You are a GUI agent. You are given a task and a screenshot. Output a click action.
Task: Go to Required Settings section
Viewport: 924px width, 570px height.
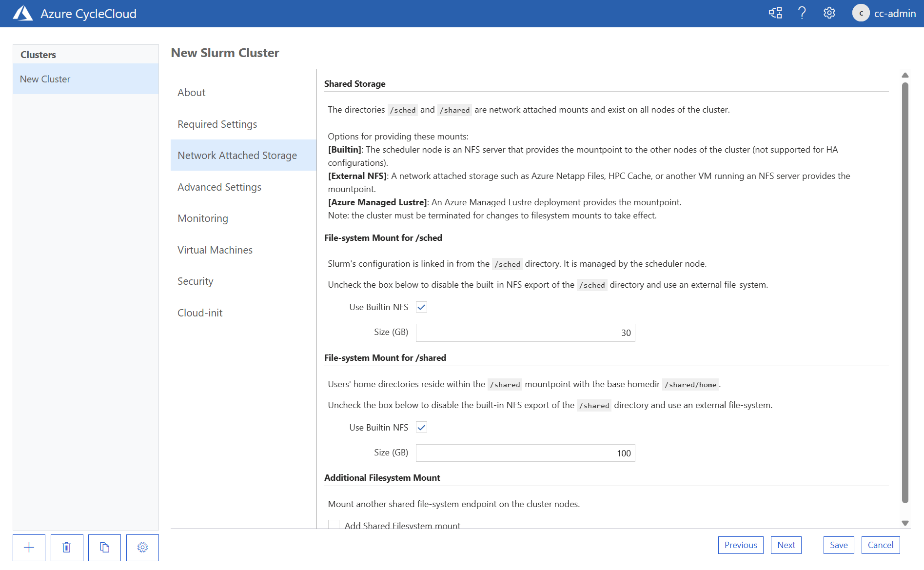click(x=243, y=124)
